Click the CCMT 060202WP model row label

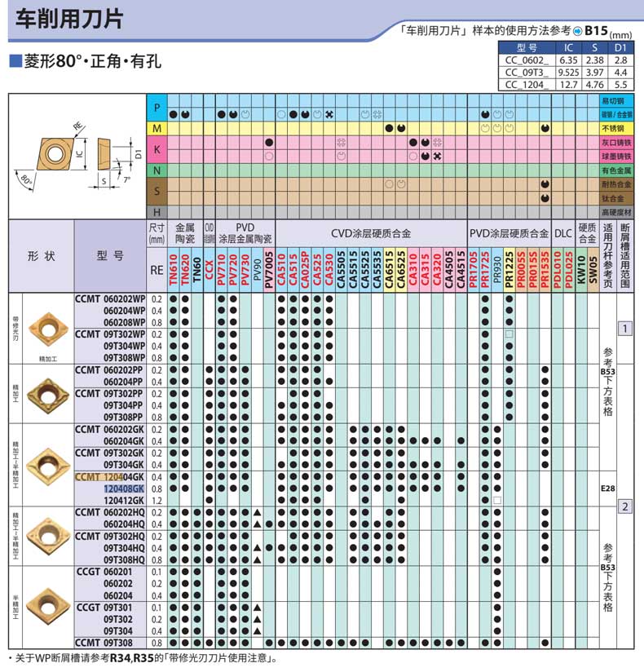(x=110, y=299)
